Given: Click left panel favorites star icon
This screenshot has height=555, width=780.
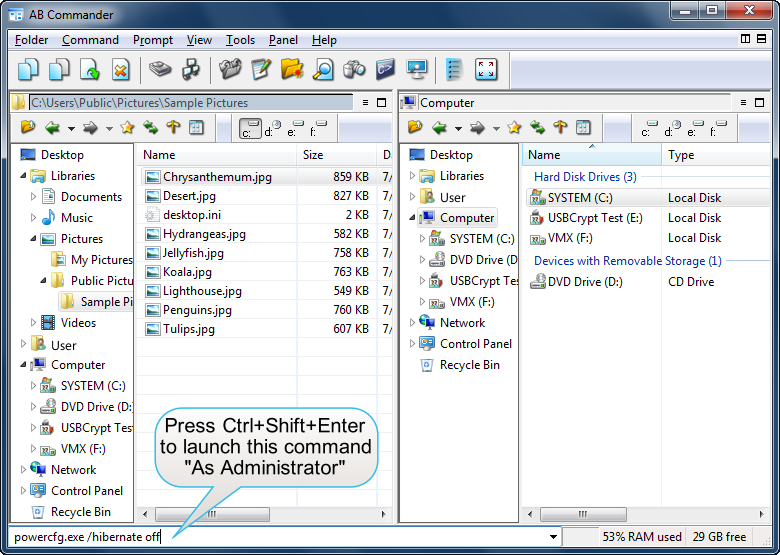Looking at the screenshot, I should 127,128.
